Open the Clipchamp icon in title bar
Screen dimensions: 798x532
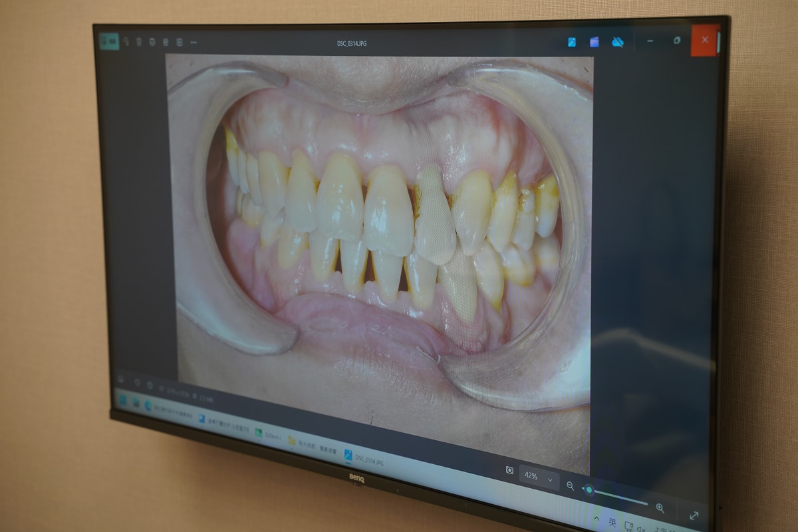tap(594, 43)
